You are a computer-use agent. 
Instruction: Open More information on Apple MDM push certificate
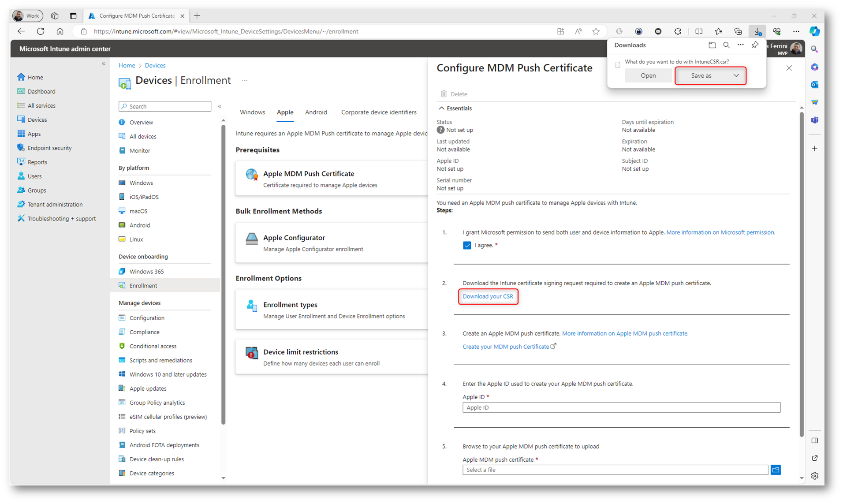(x=625, y=333)
